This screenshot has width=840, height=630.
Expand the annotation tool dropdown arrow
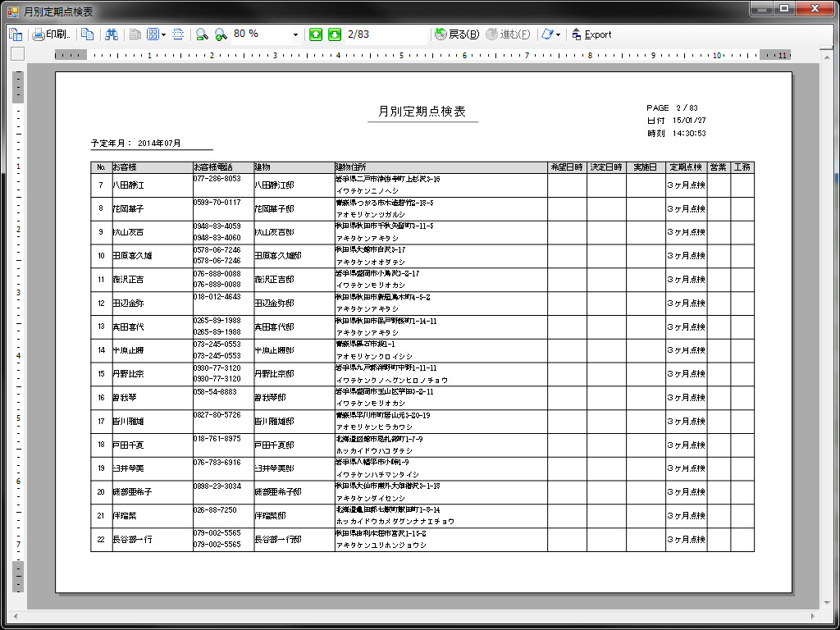pyautogui.click(x=558, y=34)
